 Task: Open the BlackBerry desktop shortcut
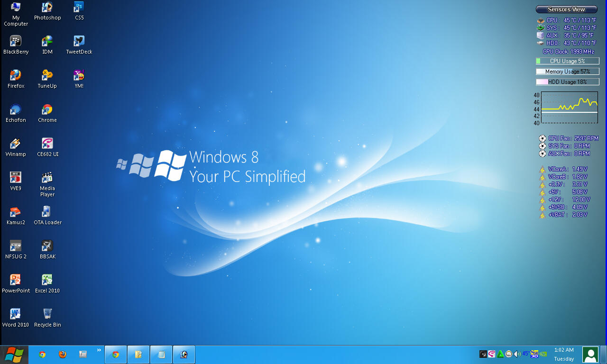point(16,45)
